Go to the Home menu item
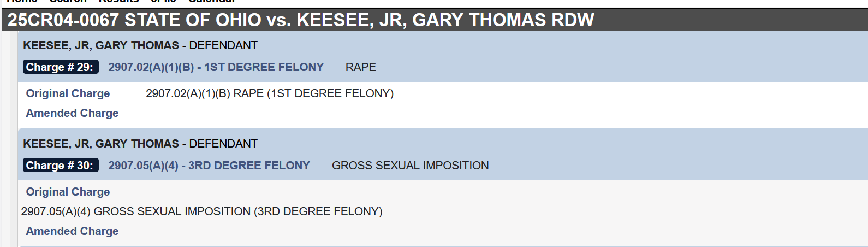Screen dimensions: 868x247 22,2
